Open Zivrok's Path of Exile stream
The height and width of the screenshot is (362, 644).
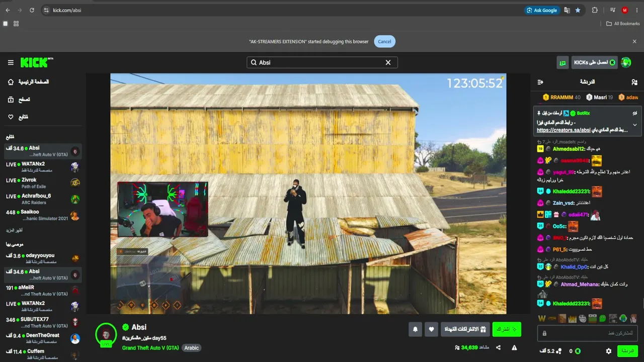43,183
